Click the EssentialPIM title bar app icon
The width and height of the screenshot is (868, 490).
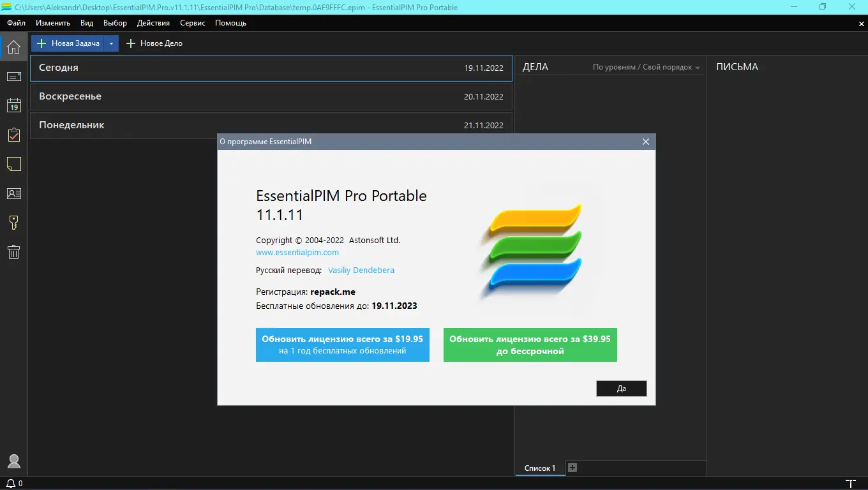[7, 7]
